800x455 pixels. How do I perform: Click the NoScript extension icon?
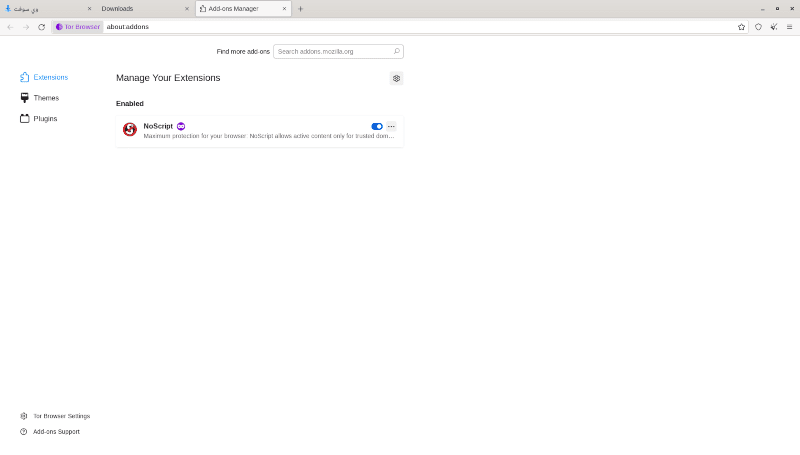(x=130, y=130)
